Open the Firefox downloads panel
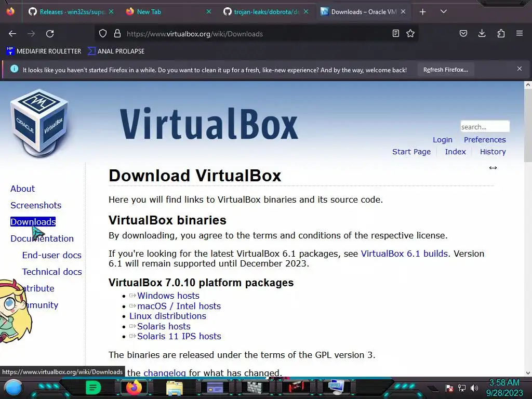This screenshot has width=532, height=399. point(482,33)
